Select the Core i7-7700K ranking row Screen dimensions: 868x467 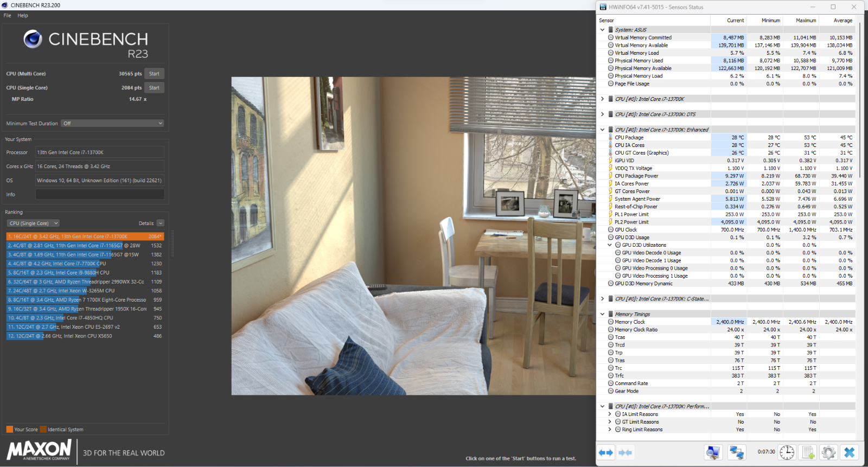coord(85,264)
